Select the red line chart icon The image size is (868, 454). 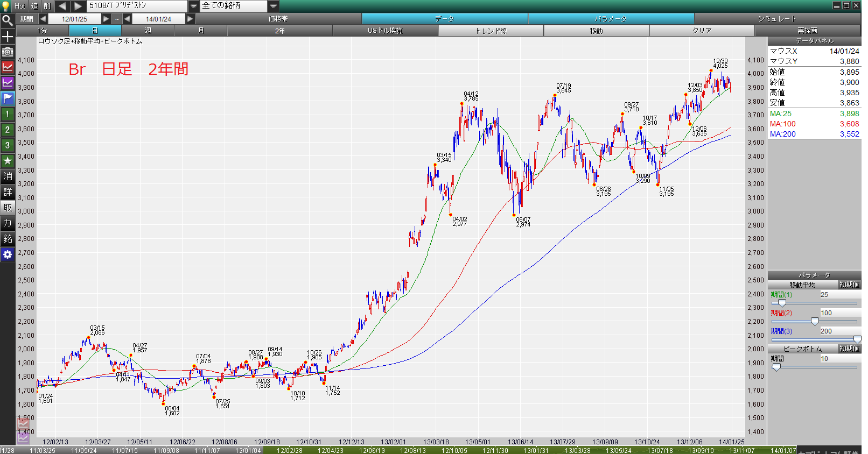pyautogui.click(x=8, y=67)
